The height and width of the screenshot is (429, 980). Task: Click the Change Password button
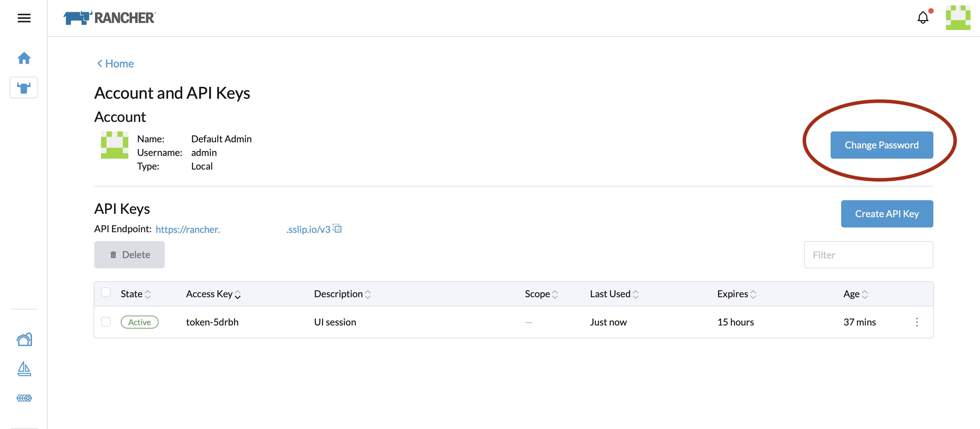(x=881, y=145)
